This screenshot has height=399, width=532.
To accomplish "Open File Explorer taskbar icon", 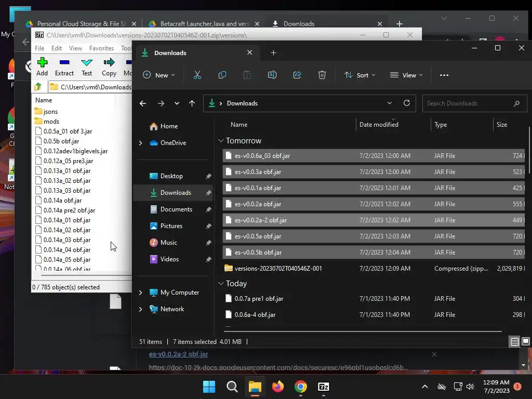I will point(255,387).
